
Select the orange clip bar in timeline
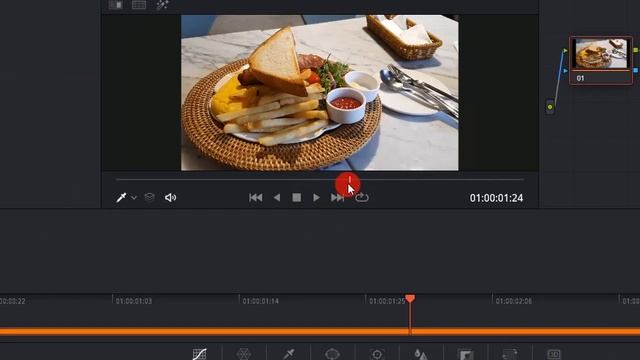point(320,331)
